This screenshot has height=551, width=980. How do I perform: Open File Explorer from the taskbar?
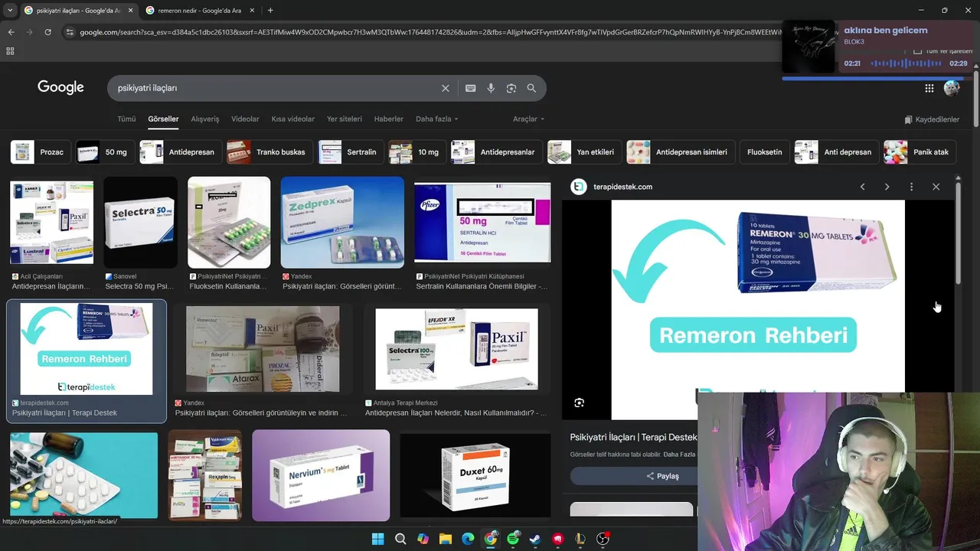[446, 539]
